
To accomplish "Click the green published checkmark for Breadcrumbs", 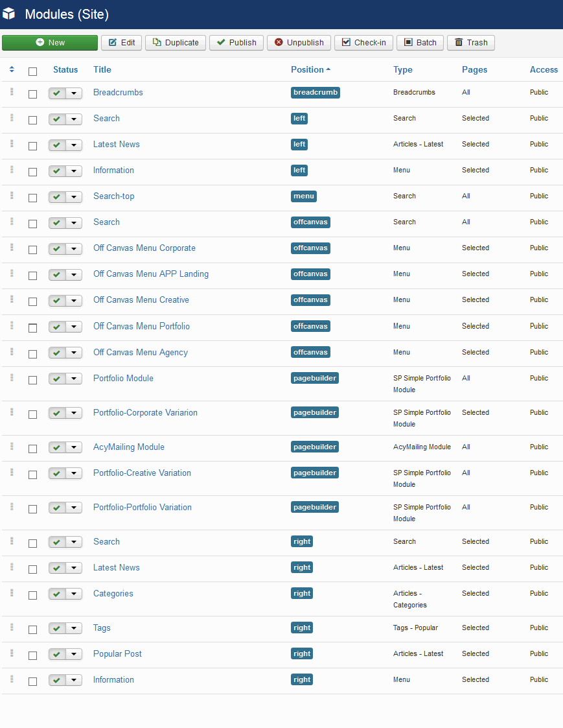I will pyautogui.click(x=57, y=93).
